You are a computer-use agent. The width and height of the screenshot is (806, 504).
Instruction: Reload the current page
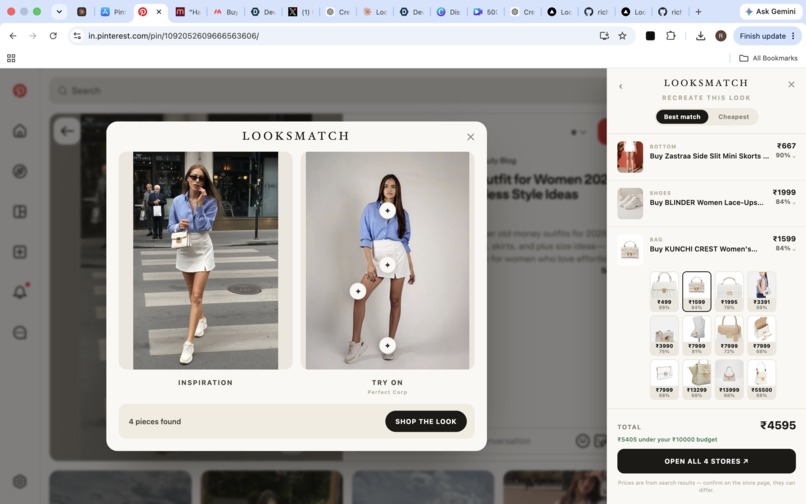(53, 36)
